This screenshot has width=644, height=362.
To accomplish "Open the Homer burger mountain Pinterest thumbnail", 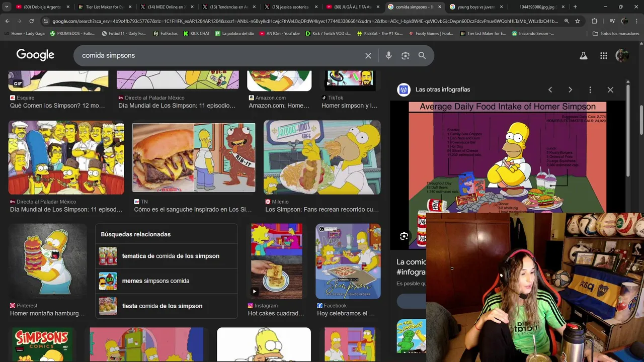I will 47,261.
